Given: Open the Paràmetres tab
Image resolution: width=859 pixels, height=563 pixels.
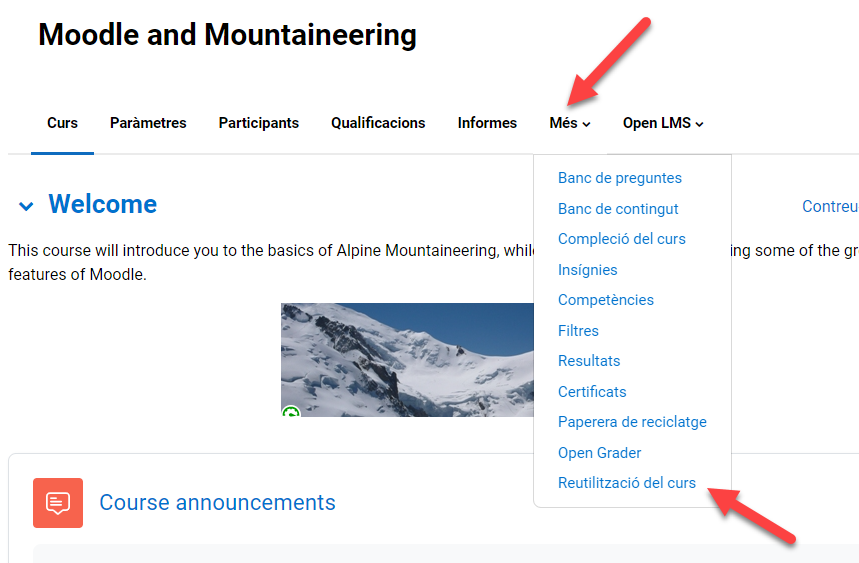Looking at the screenshot, I should (148, 123).
